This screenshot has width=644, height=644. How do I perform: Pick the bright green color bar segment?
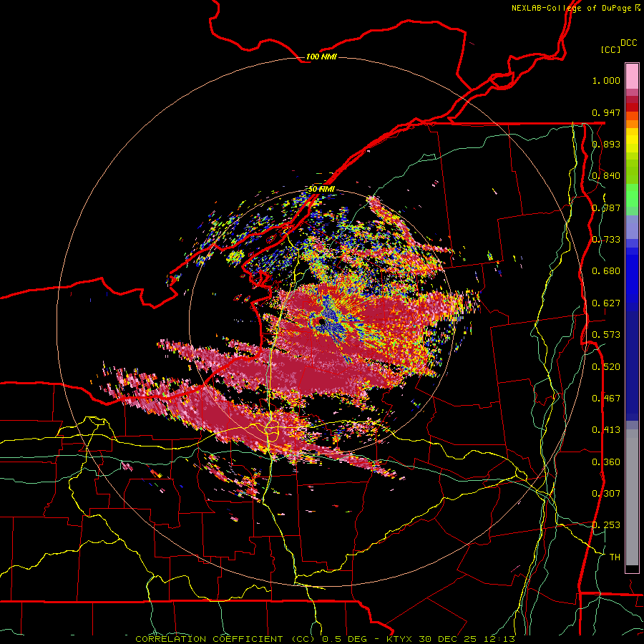(x=632, y=195)
